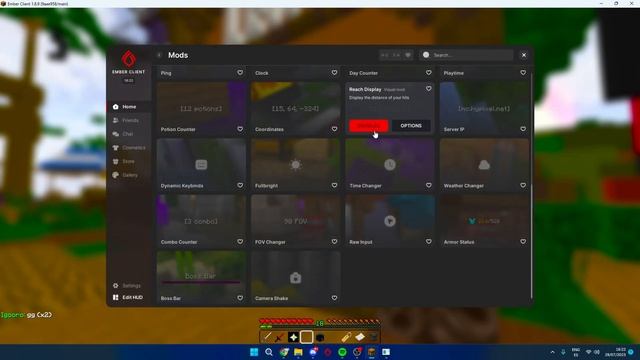Open the Gallery section in the sidebar
Viewport: 640px width, 360px height.
[x=129, y=175]
